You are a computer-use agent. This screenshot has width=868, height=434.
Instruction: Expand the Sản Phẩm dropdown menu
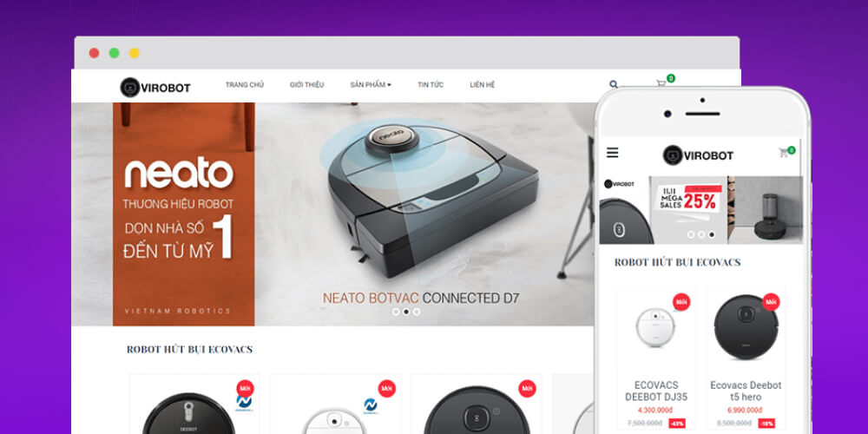(371, 85)
